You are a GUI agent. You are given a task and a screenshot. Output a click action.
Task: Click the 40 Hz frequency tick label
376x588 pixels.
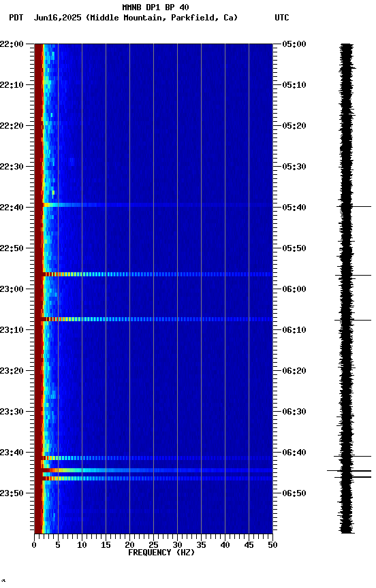pos(225,545)
